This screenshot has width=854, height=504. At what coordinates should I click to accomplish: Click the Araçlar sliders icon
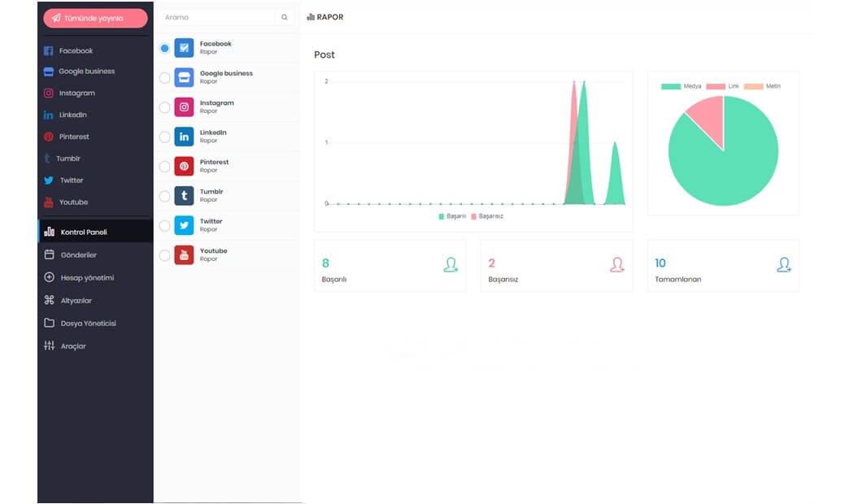pos(49,345)
